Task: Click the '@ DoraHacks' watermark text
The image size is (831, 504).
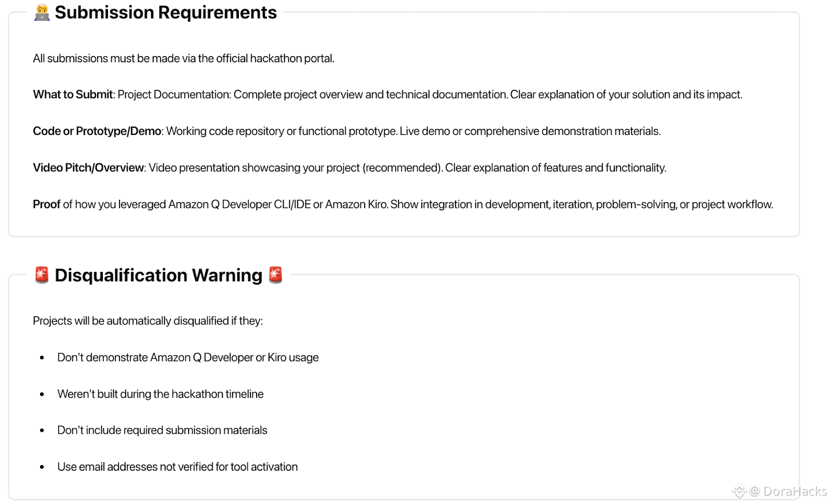Action: click(788, 491)
